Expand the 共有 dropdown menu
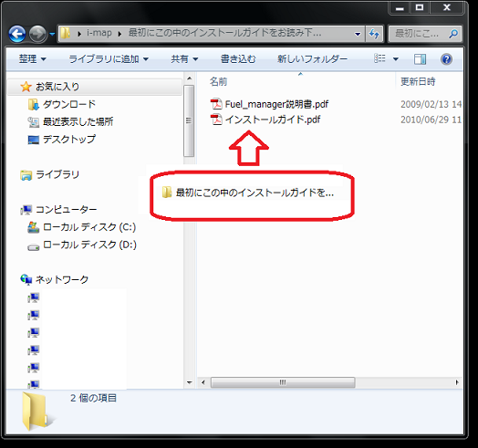This screenshot has width=478, height=448. click(x=184, y=58)
